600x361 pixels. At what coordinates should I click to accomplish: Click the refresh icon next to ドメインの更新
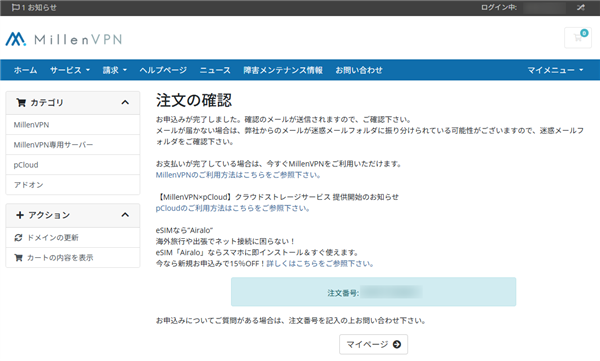(18, 238)
